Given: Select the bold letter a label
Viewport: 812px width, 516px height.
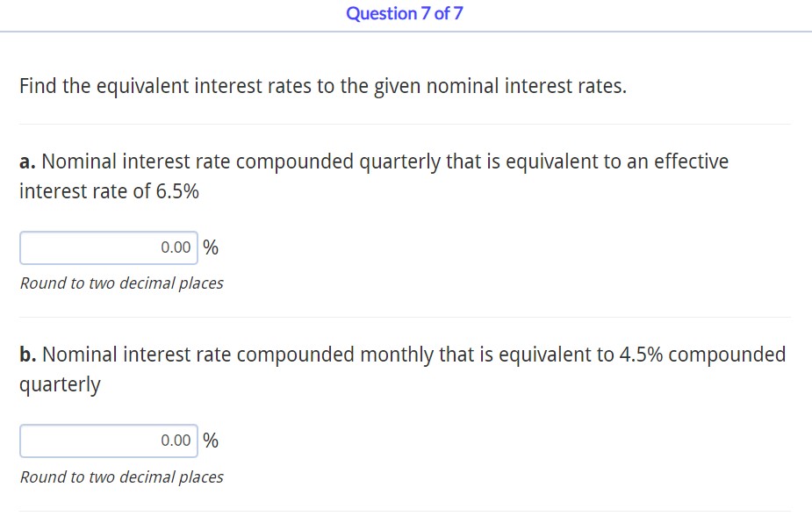Looking at the screenshot, I should click(25, 161).
